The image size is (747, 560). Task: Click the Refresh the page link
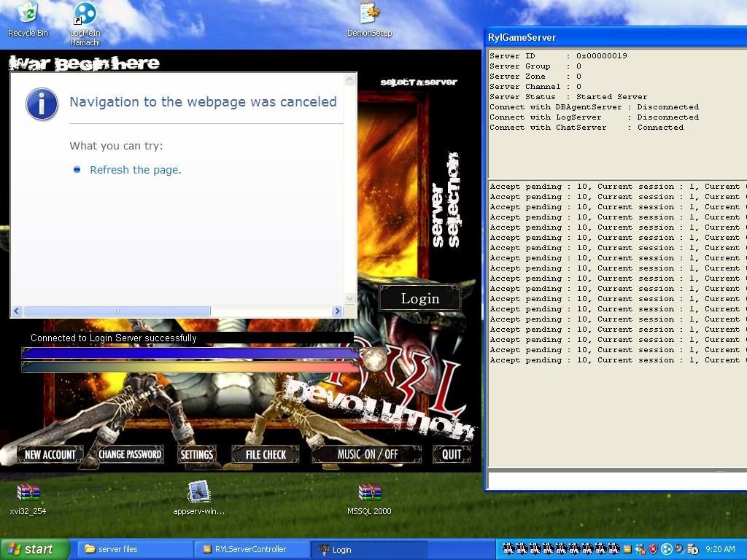(x=135, y=170)
